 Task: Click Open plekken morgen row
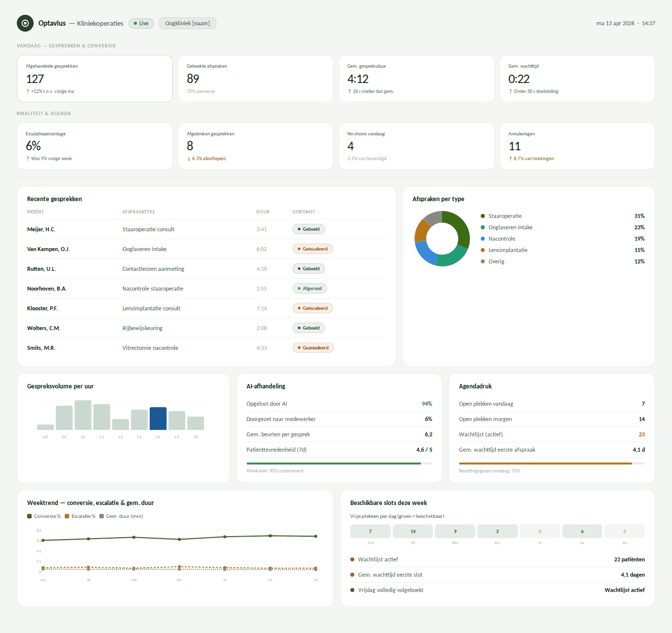coord(552,419)
